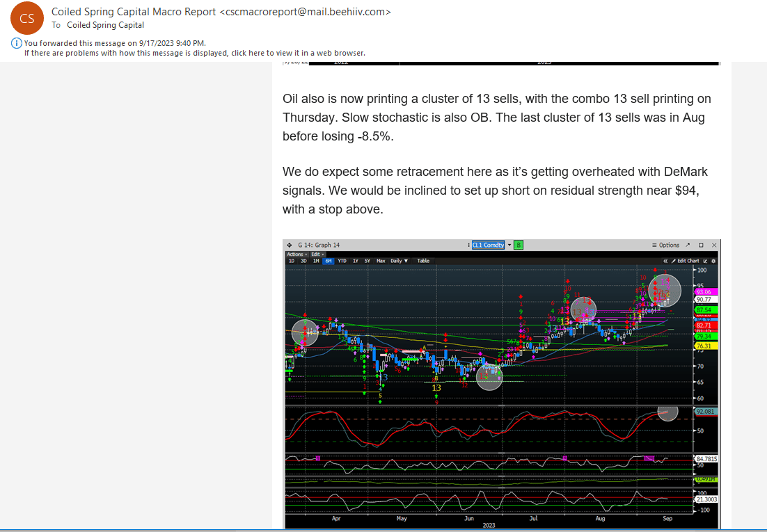This screenshot has width=767, height=532.
Task: Click the recipient Coiled Spring Capital
Action: click(106, 25)
